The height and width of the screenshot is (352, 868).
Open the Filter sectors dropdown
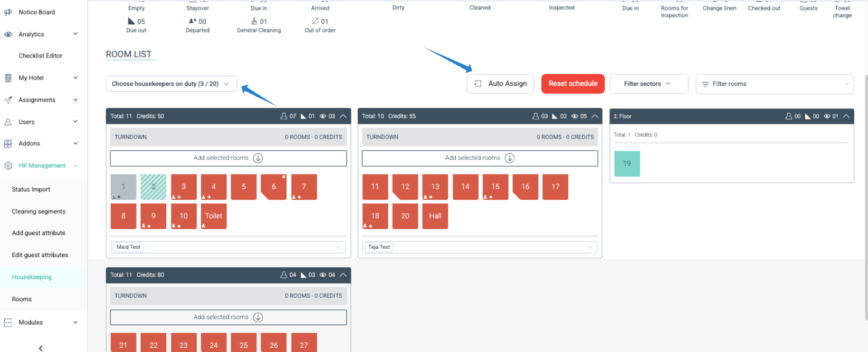648,84
